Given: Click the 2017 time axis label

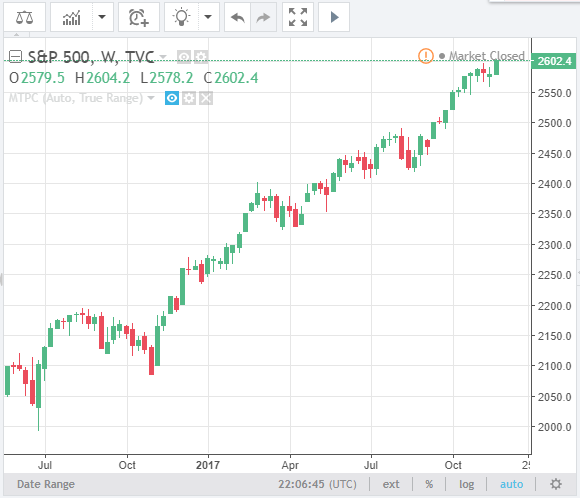Looking at the screenshot, I should [208, 465].
